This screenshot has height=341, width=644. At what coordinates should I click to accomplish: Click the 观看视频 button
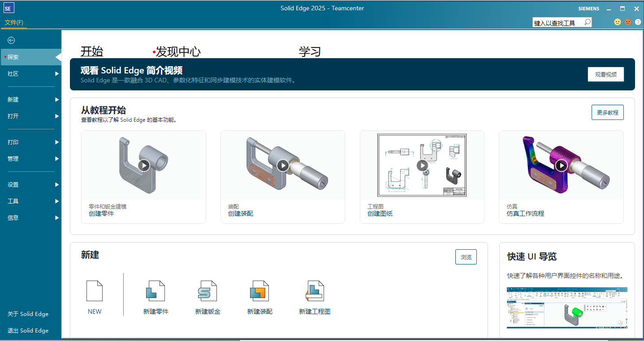605,74
